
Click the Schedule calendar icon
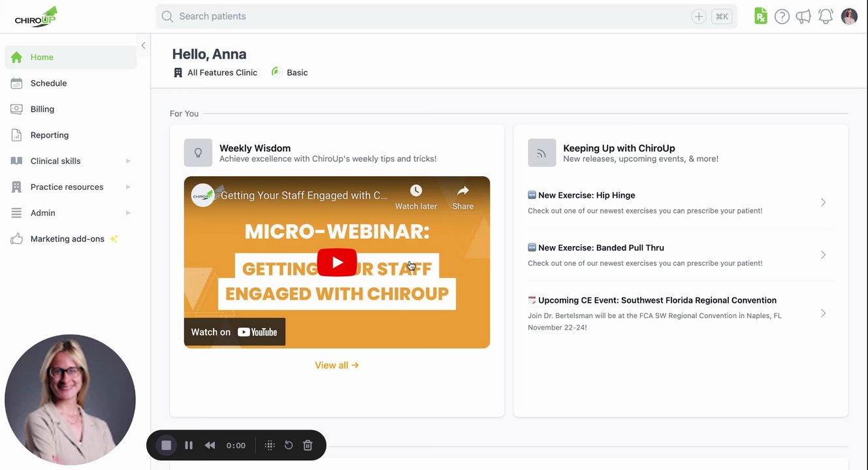click(17, 84)
